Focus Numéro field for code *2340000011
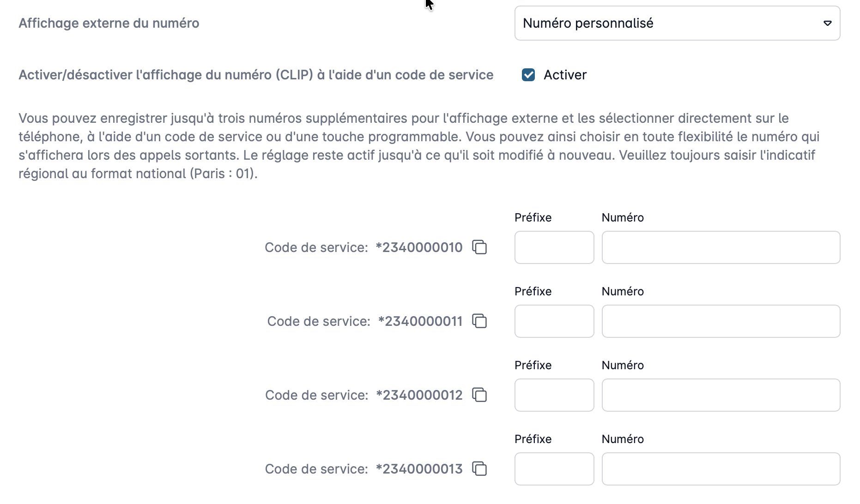The image size is (860, 504). (721, 321)
